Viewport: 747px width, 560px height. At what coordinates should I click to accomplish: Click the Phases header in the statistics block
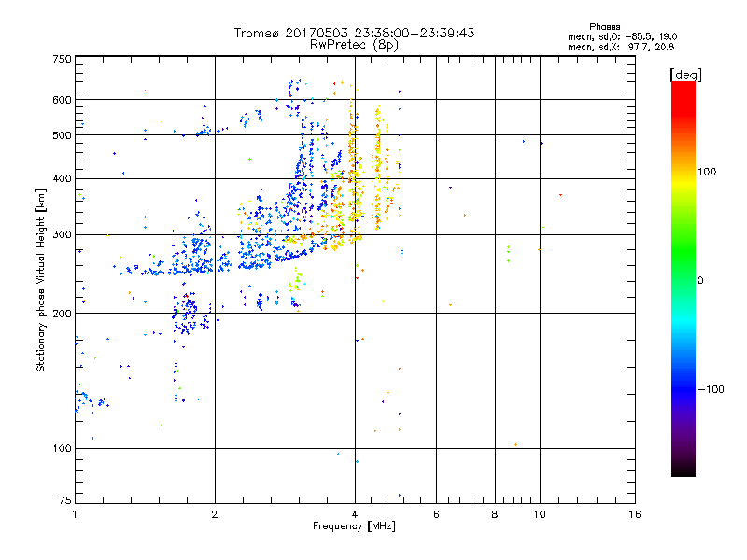(605, 26)
